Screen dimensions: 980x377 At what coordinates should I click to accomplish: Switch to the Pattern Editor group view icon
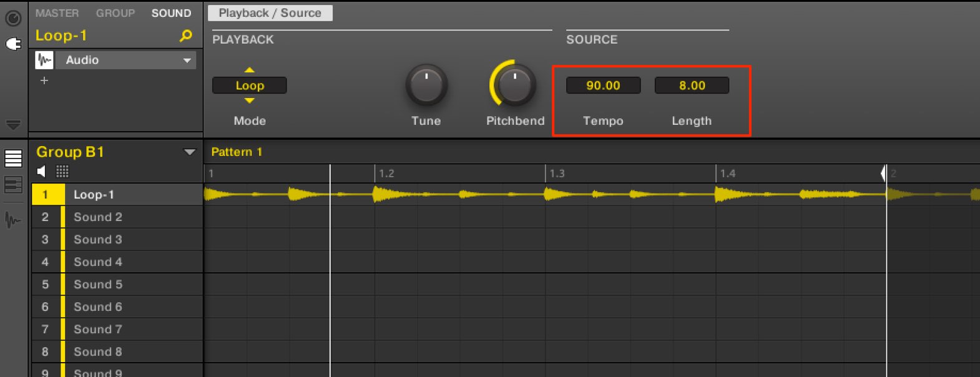click(13, 159)
